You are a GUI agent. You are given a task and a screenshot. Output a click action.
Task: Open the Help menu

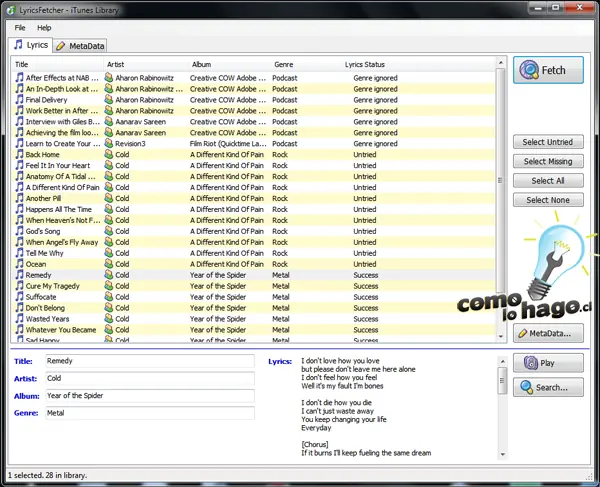point(44,28)
